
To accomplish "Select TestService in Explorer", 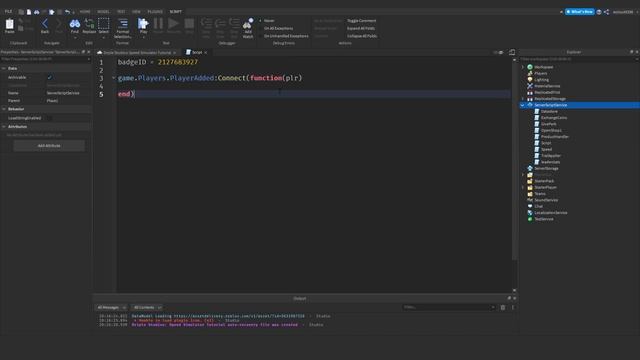I will point(544,219).
